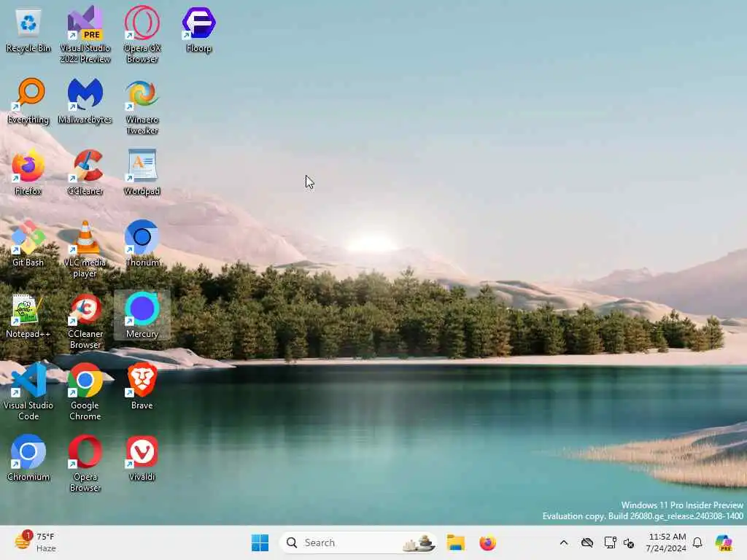Select Visual Studio 2022 Preview shortcut
The image size is (747, 560).
click(x=85, y=35)
